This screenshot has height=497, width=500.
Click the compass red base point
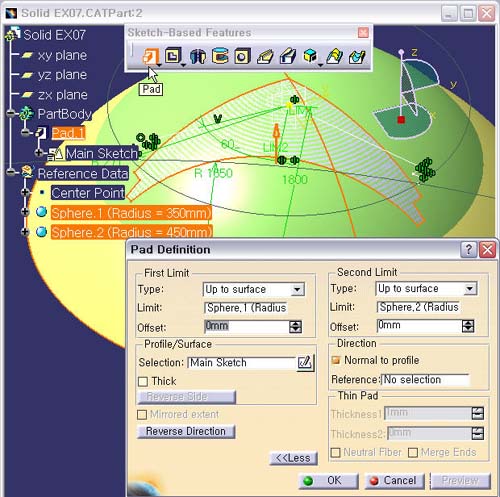[x=401, y=120]
